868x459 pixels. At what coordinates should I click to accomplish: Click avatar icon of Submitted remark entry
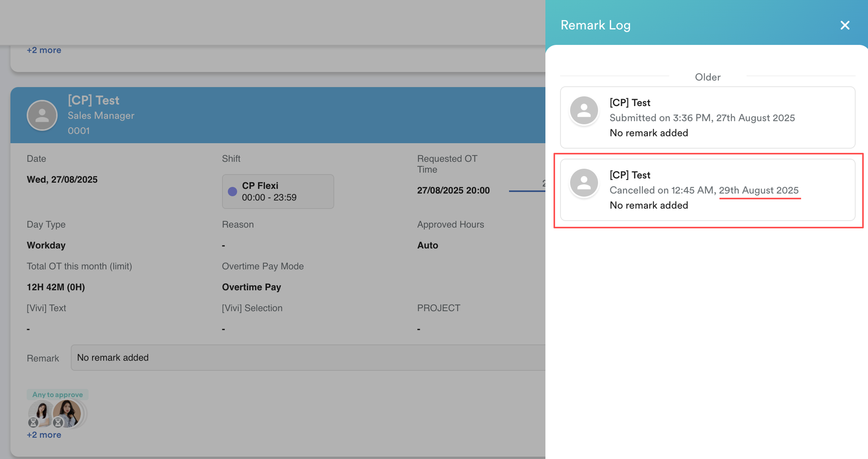(x=584, y=111)
